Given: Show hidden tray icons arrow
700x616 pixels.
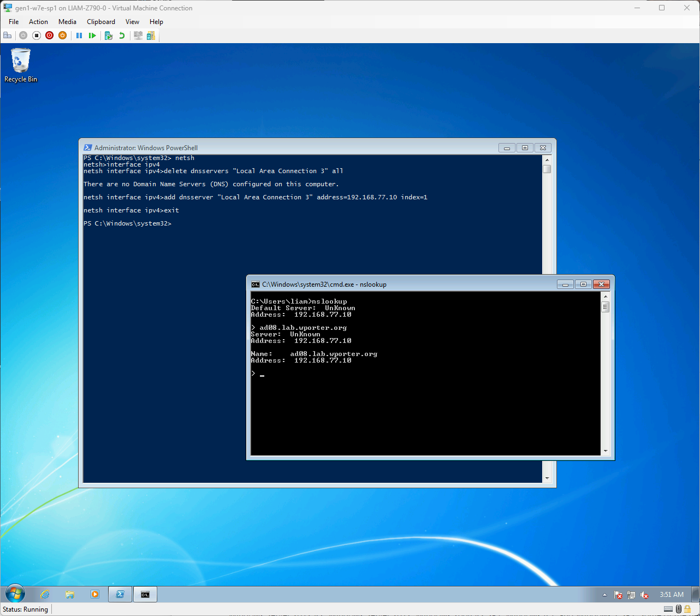Looking at the screenshot, I should click(604, 595).
